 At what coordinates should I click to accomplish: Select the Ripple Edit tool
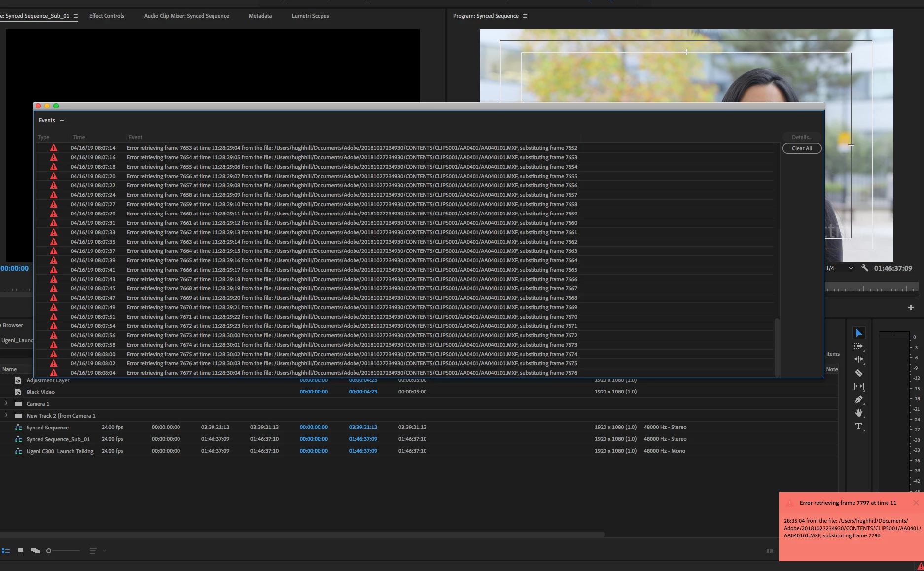pyautogui.click(x=858, y=359)
